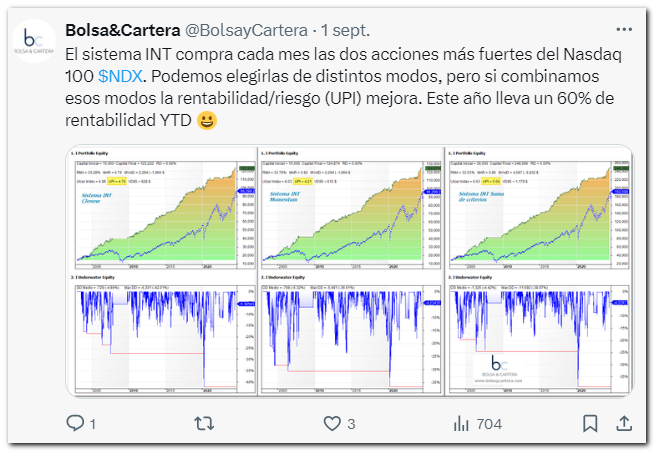Viewport: 654px width, 451px height.
Task: Repost this tweet via retweet icon
Action: click(x=204, y=423)
